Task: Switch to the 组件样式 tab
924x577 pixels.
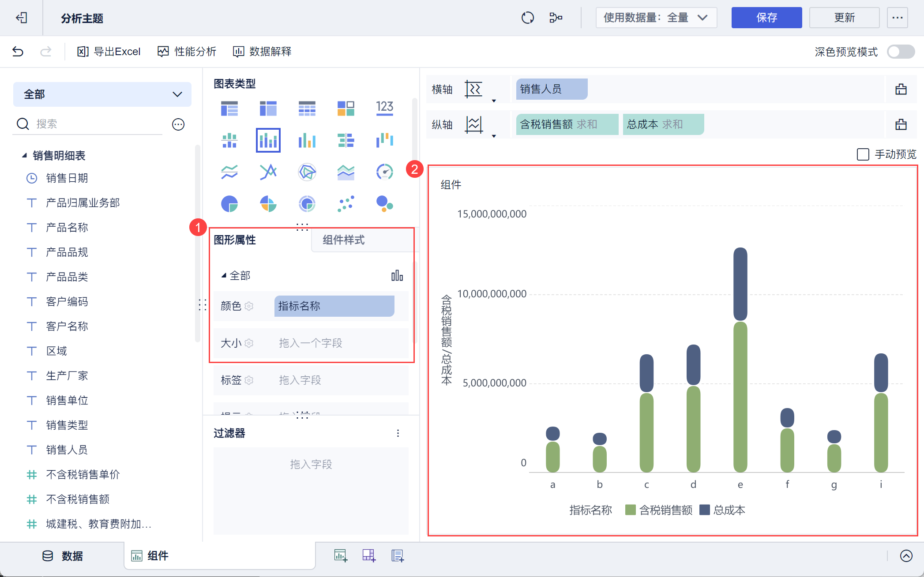Action: (x=343, y=240)
